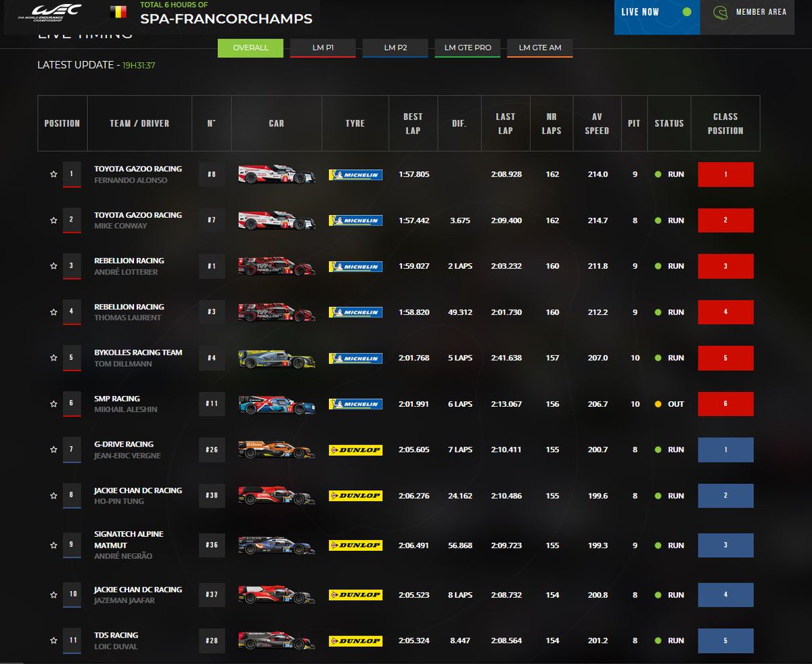812x664 pixels.
Task: Click the BEST LAP column header
Action: pyautogui.click(x=413, y=123)
